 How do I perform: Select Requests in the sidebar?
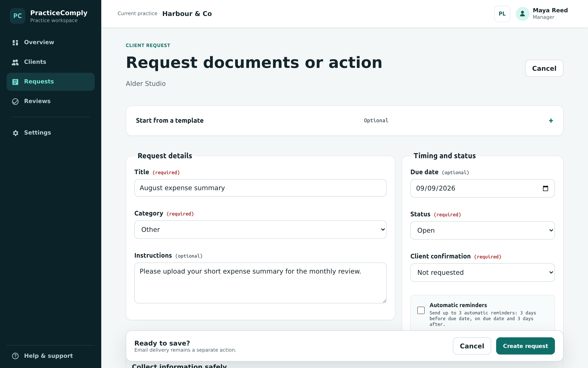(51, 82)
